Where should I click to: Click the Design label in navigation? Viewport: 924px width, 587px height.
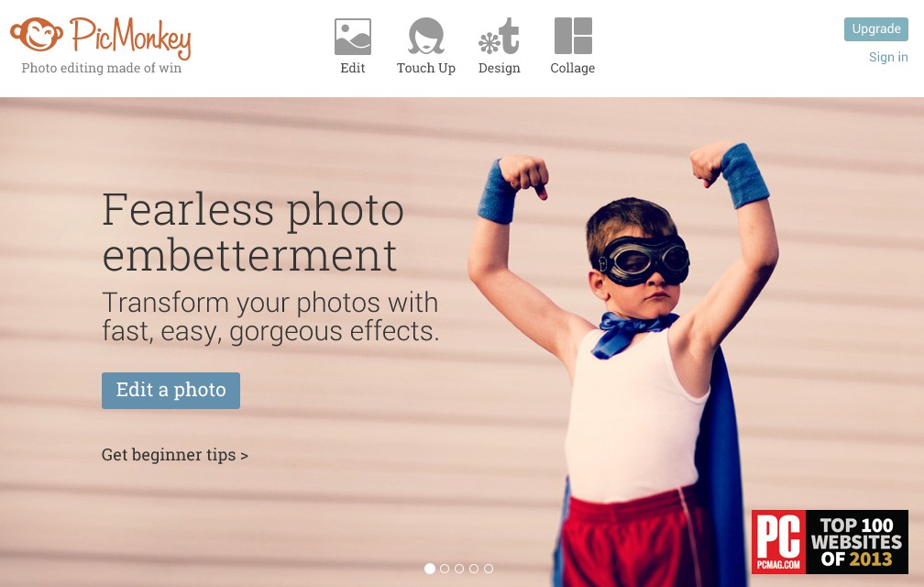point(499,69)
